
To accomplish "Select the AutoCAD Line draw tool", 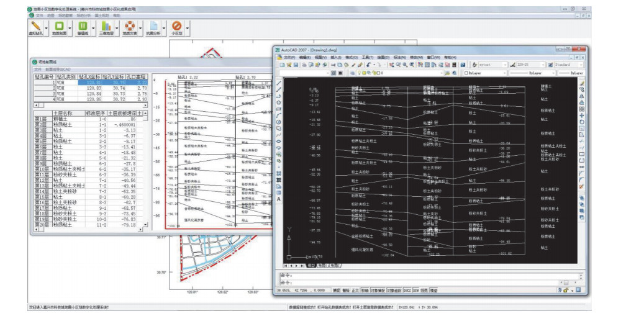I will click(x=278, y=83).
